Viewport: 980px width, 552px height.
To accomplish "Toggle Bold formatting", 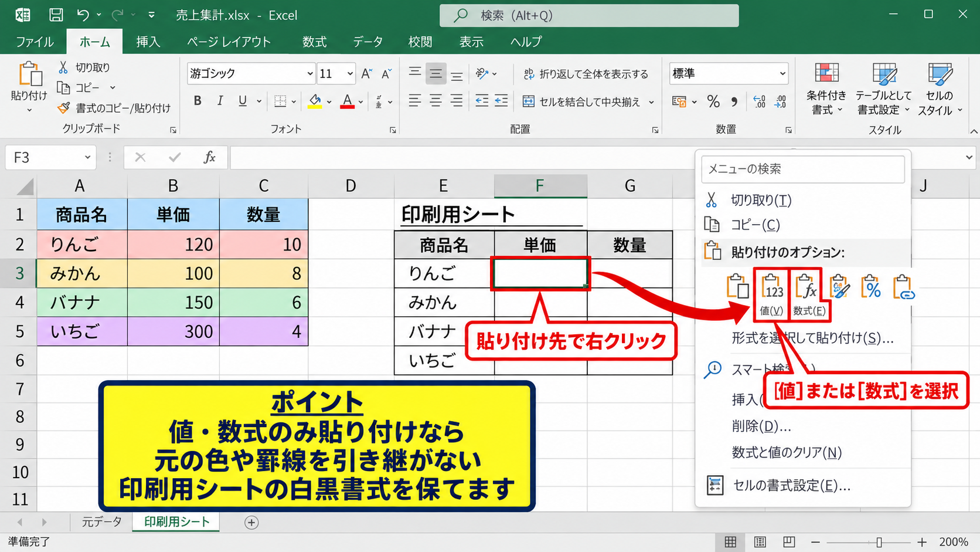I will (x=198, y=101).
